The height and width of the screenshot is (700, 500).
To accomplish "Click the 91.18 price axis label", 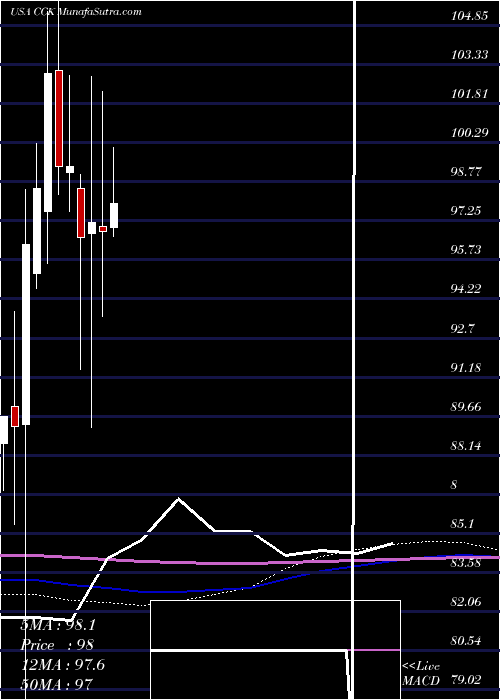I will 467,368.
